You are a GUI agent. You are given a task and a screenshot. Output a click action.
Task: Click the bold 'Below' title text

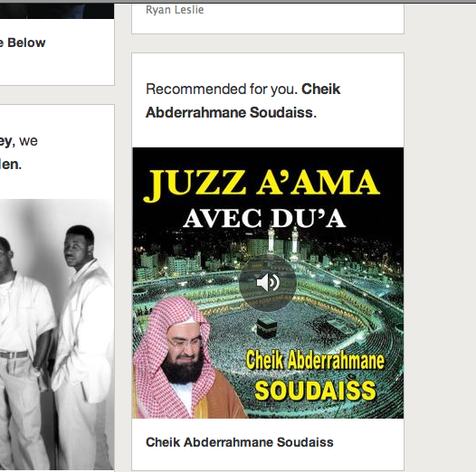tap(26, 42)
